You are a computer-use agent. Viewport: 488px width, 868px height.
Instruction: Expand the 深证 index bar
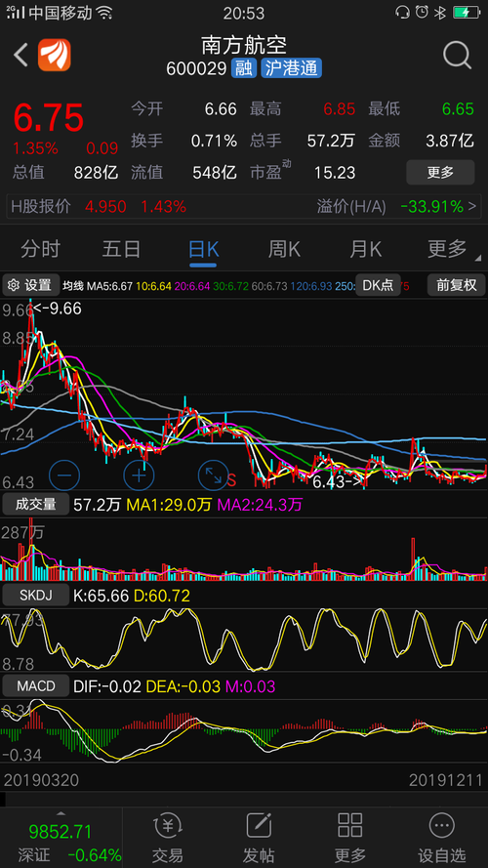[61, 838]
